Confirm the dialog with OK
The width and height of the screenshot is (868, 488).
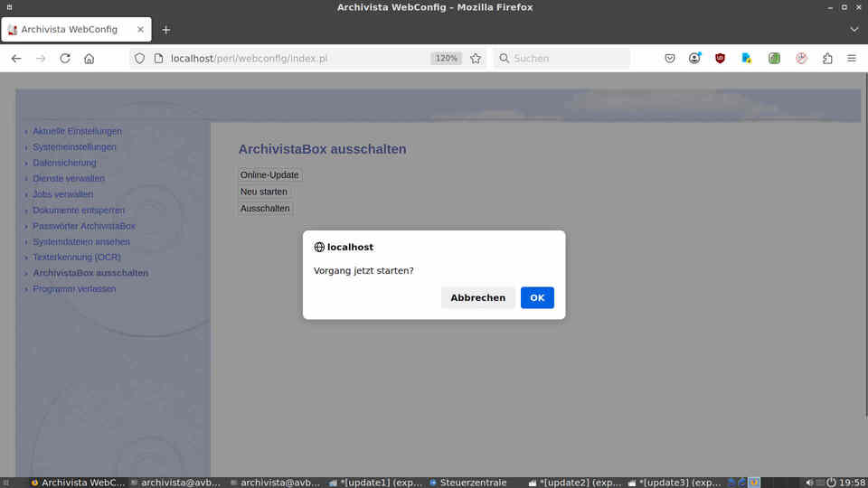coord(537,297)
